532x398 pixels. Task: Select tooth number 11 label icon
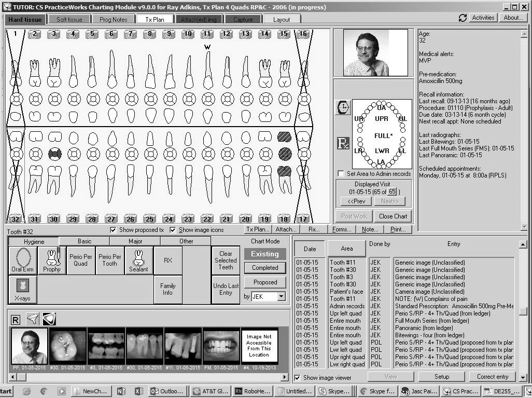coord(207,34)
